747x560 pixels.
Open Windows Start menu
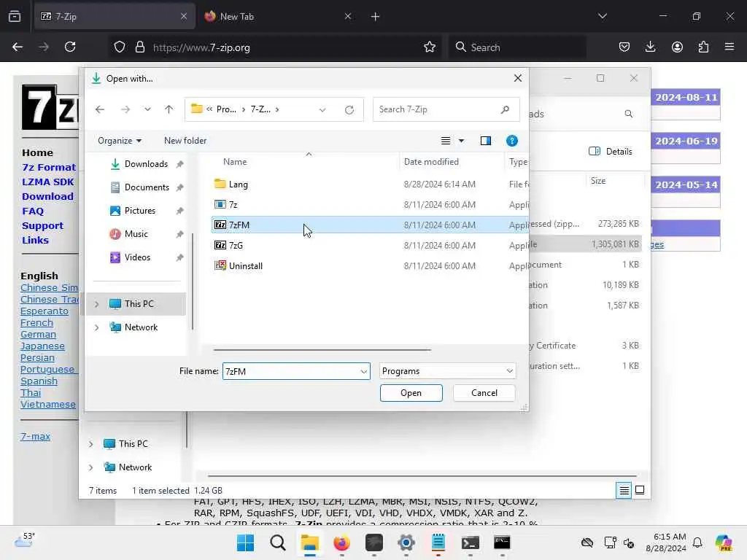point(245,542)
